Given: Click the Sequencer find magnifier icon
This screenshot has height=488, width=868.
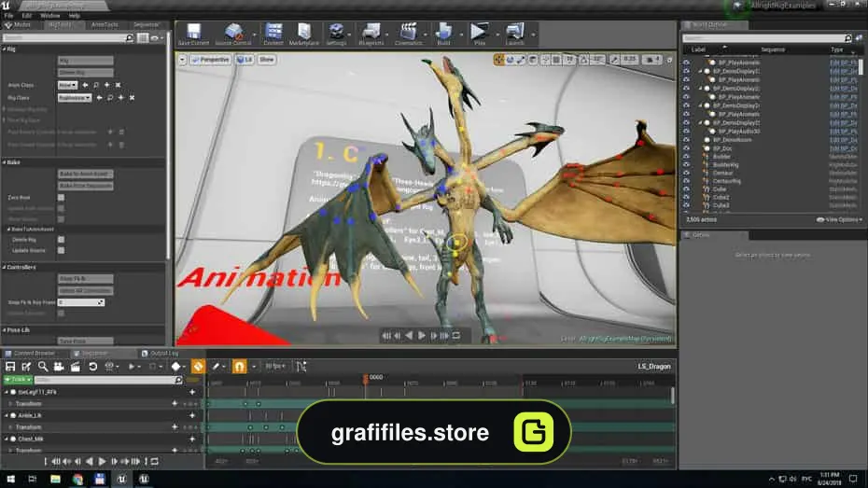Looking at the screenshot, I should point(43,367).
